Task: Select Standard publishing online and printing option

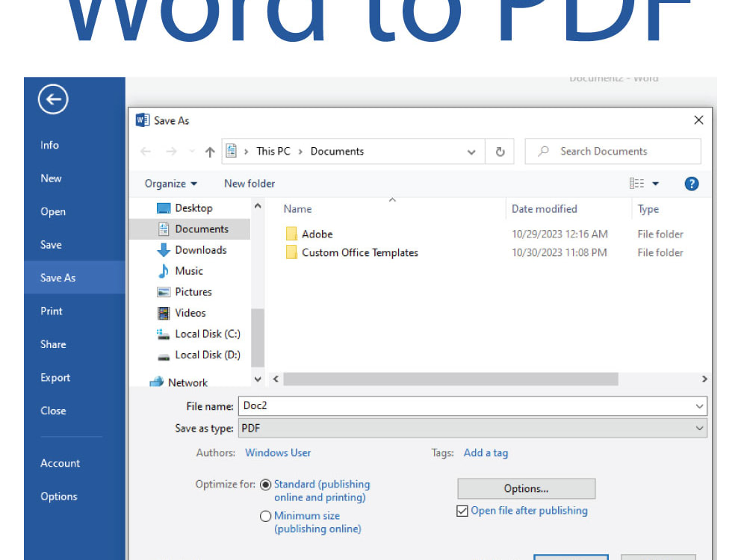Action: (x=265, y=485)
